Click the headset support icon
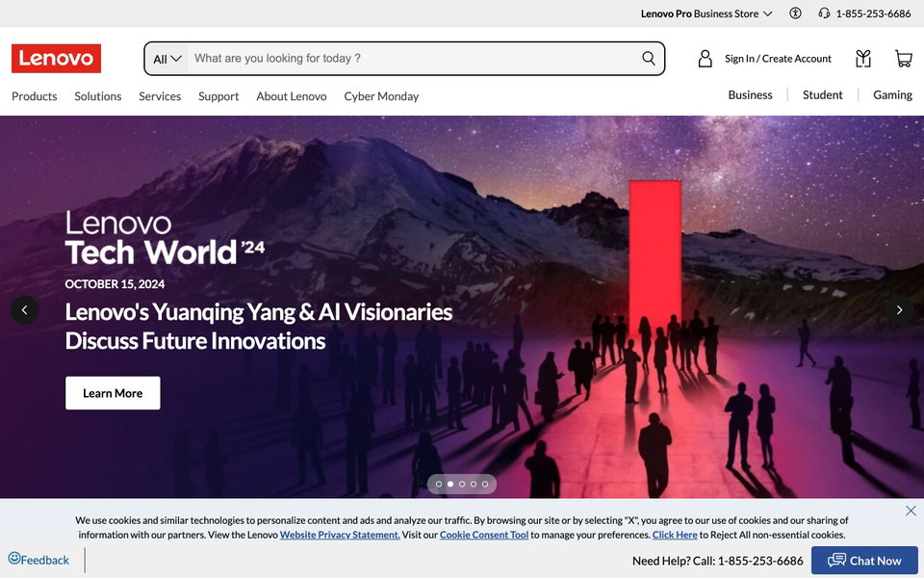The width and height of the screenshot is (924, 578). [x=824, y=13]
